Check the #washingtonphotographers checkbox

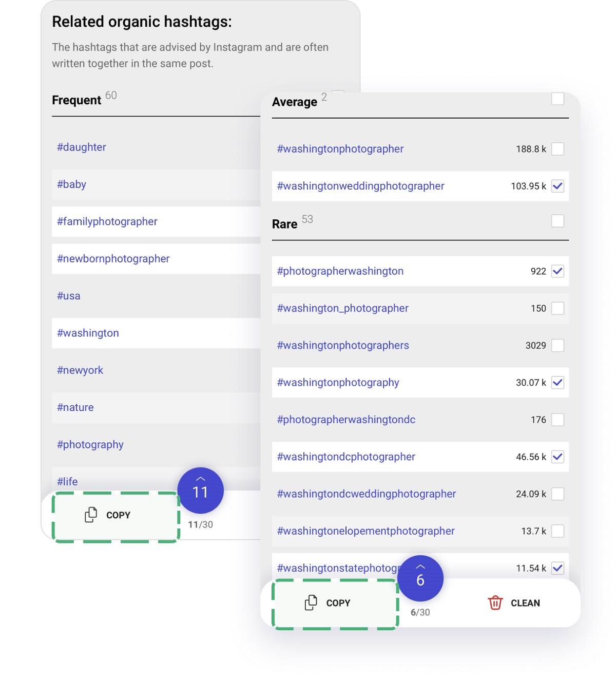557,345
